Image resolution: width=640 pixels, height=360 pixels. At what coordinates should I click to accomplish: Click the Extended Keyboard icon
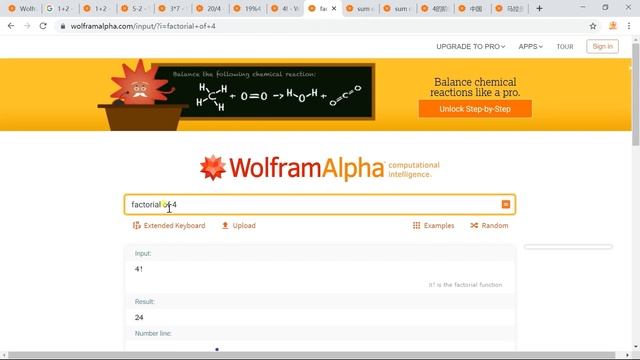click(136, 225)
